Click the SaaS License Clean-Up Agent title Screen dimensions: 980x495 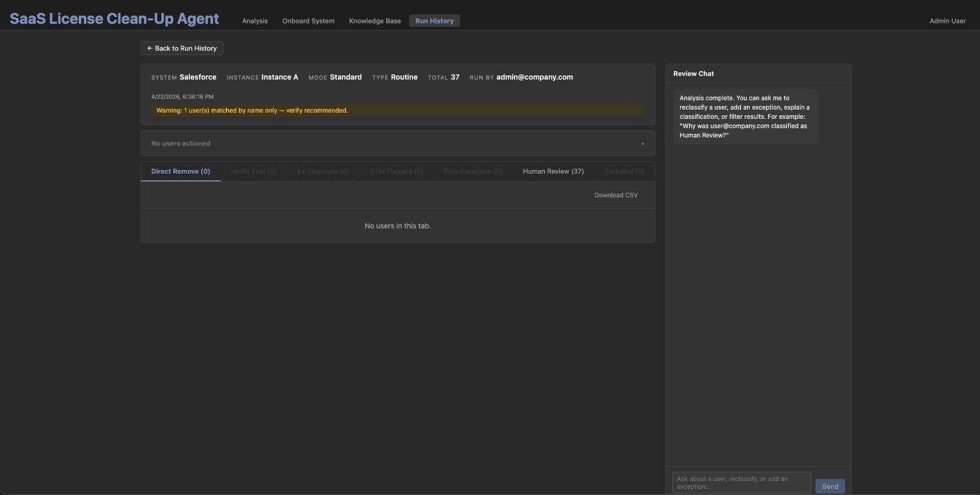click(114, 19)
